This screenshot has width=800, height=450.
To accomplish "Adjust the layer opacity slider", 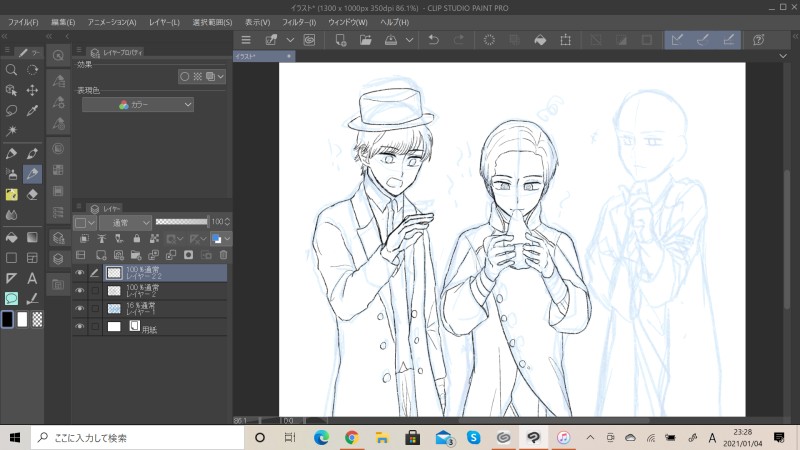I will pos(182,221).
